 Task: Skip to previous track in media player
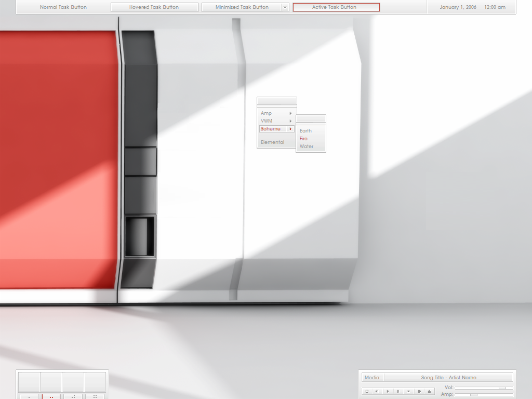377,391
